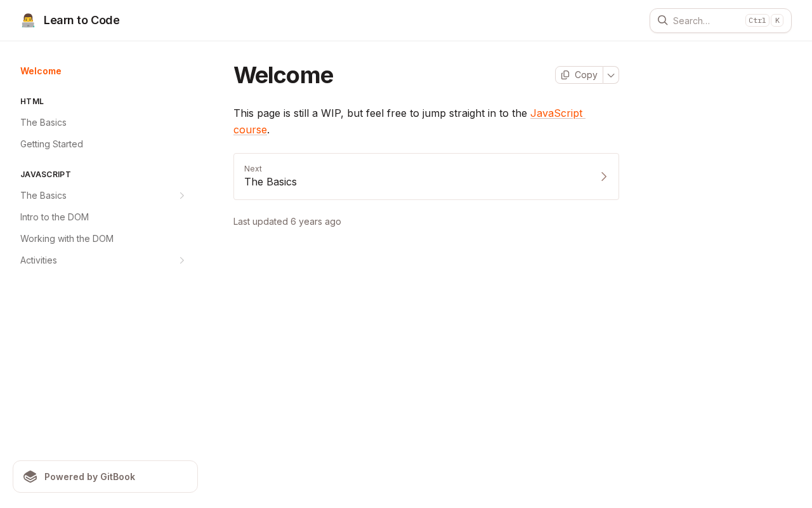
Task: Open the Welcome page in sidebar
Action: [x=41, y=71]
